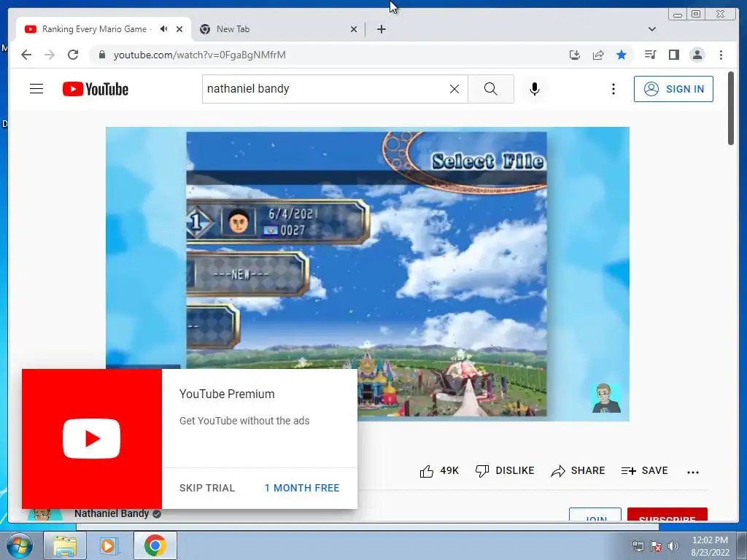Click the lock icon in address bar
747x560 pixels.
point(101,55)
